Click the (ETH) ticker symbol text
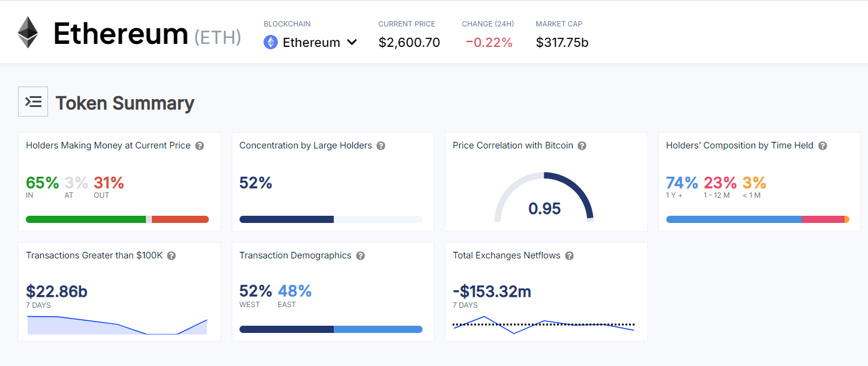The height and width of the screenshot is (366, 868). pyautogui.click(x=217, y=37)
